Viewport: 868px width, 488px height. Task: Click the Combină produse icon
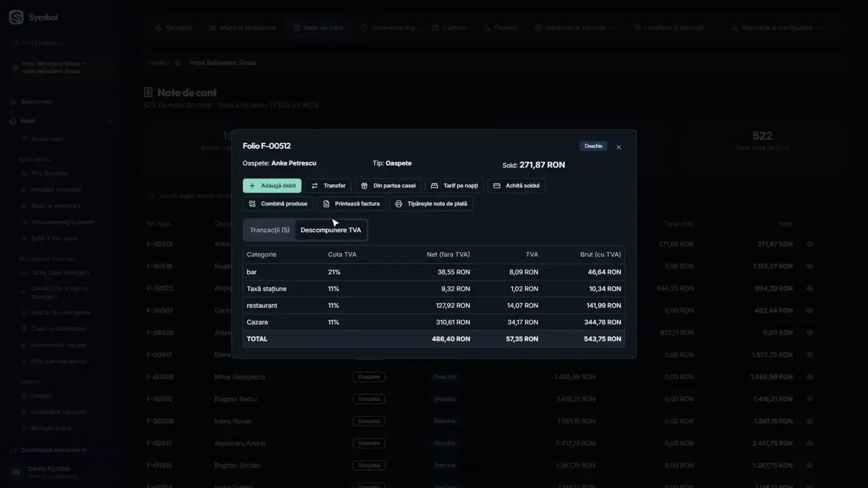point(252,203)
